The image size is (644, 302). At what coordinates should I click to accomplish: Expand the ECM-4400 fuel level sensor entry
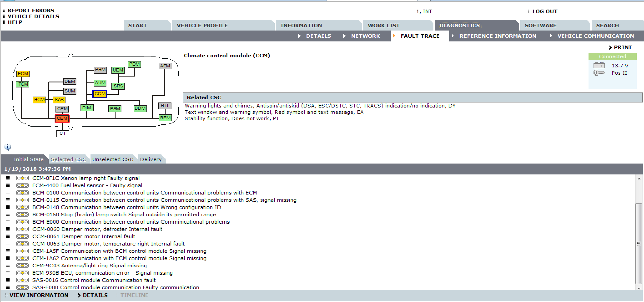pos(8,185)
